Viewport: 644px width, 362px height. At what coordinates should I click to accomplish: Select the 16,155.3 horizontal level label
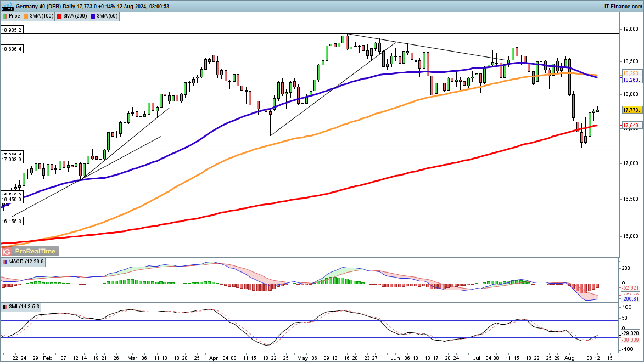point(12,221)
